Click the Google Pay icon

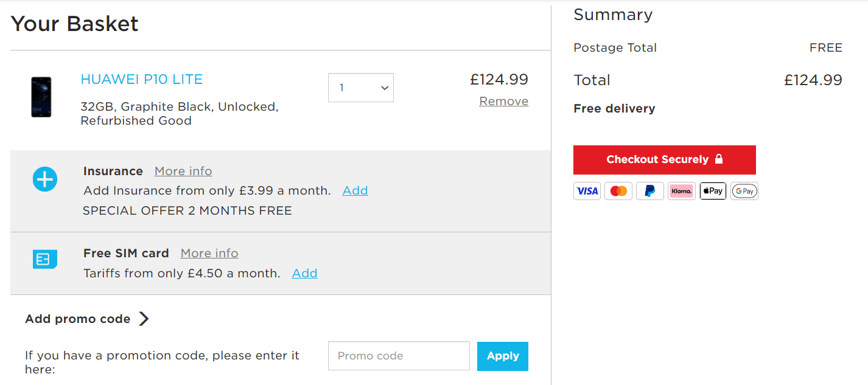(x=744, y=191)
